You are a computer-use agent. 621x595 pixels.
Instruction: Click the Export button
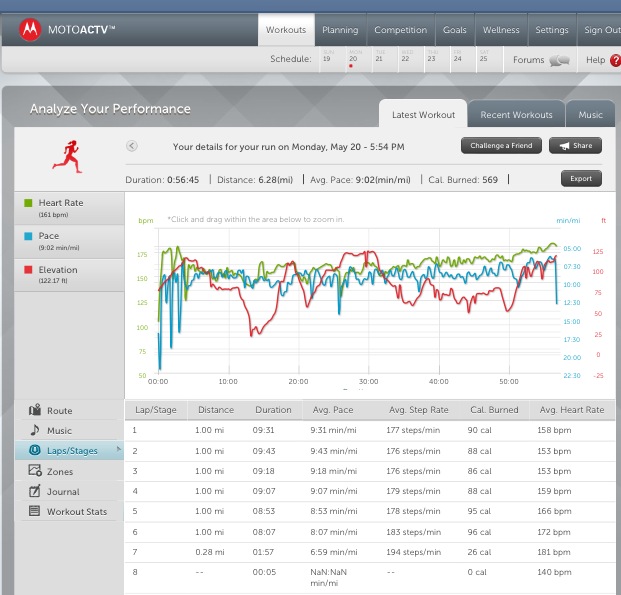pos(581,179)
